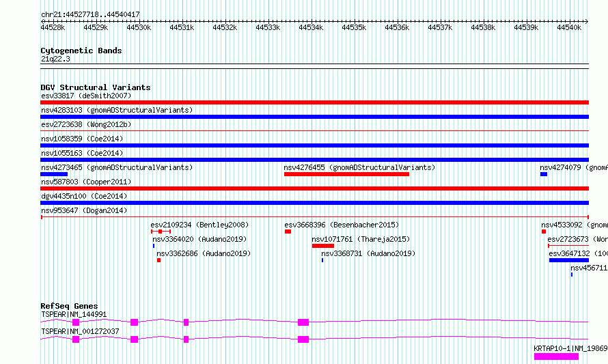This screenshot has width=608, height=364.
Task: Open the esv2109234 (Bentley2008) label
Action: click(199, 225)
